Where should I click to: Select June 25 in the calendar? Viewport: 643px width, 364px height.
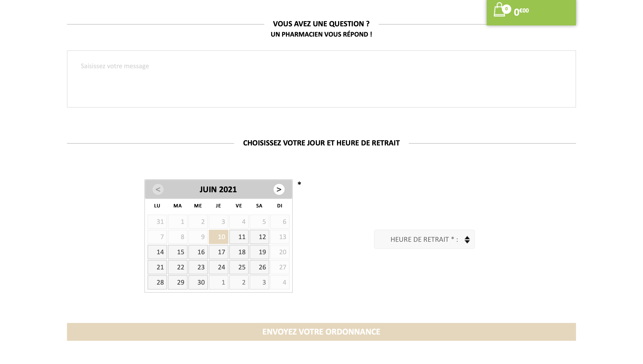pyautogui.click(x=239, y=267)
